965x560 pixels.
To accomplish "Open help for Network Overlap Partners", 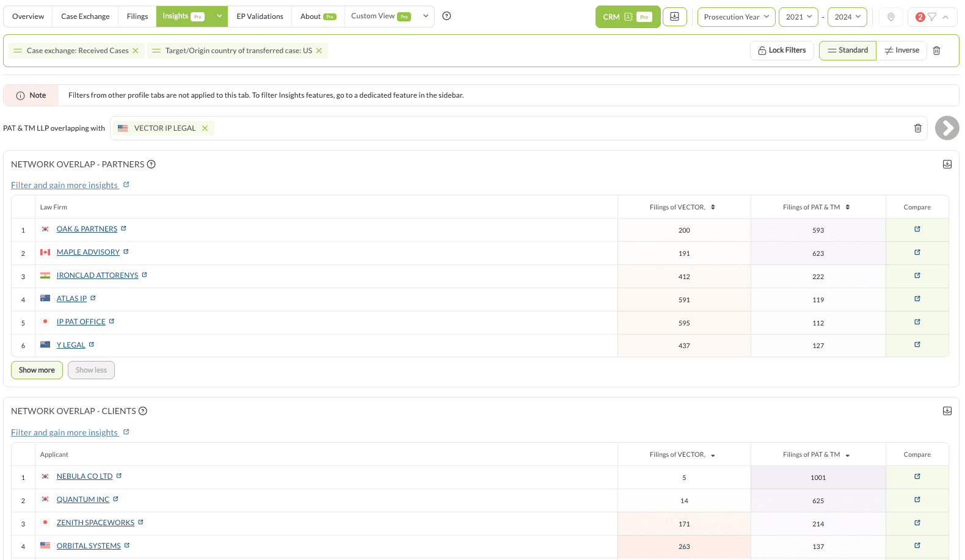I will pyautogui.click(x=151, y=164).
